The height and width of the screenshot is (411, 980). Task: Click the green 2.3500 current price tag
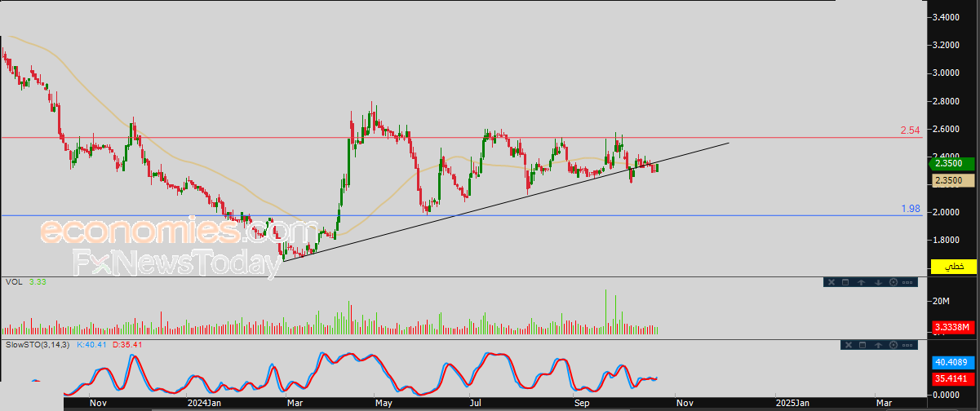coord(952,163)
